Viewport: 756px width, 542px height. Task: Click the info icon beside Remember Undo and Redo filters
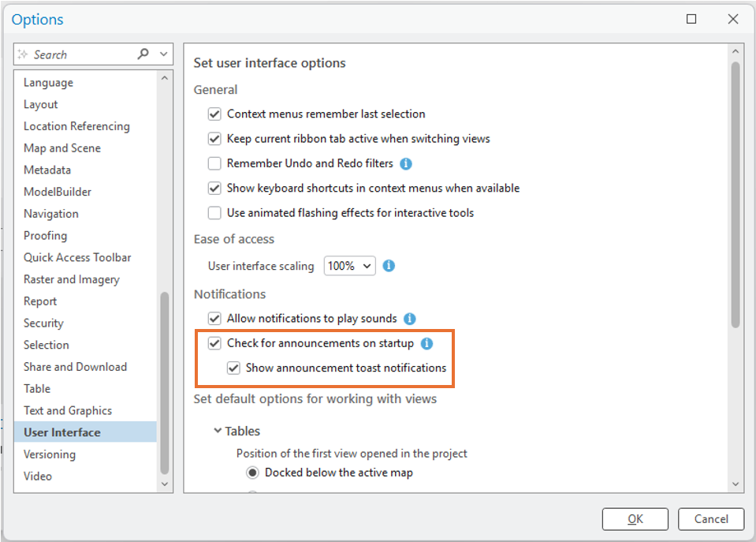coord(405,163)
